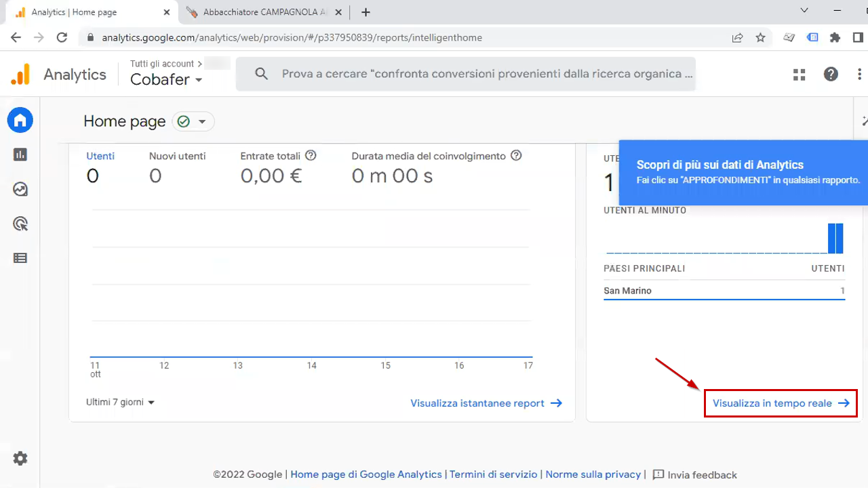The image size is (868, 488).
Task: Expand the Cobafer account selector dropdown
Action: [165, 79]
